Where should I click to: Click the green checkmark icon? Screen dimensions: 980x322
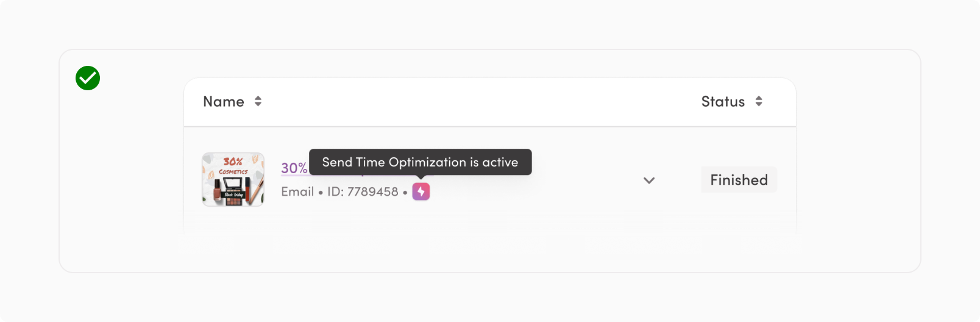(x=88, y=78)
